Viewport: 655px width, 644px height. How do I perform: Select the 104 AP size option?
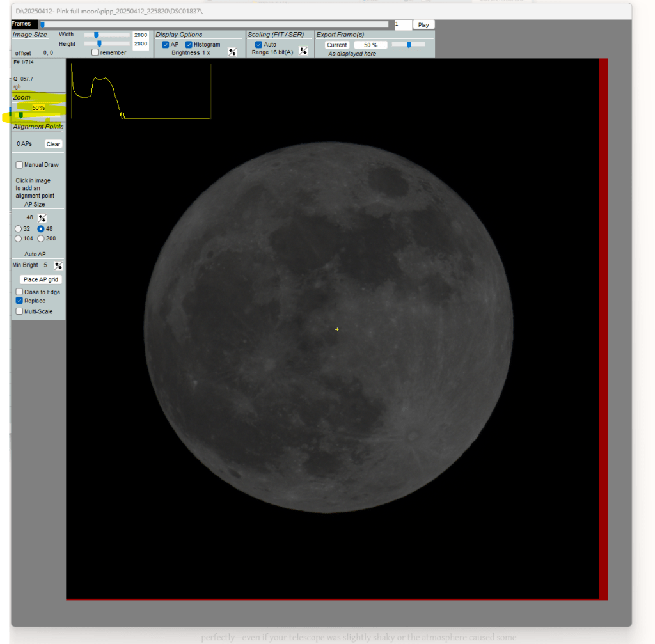pos(18,239)
